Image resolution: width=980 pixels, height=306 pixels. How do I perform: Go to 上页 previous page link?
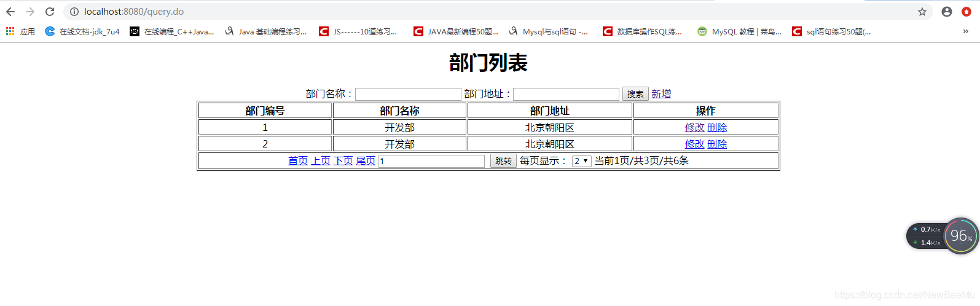[x=321, y=161]
